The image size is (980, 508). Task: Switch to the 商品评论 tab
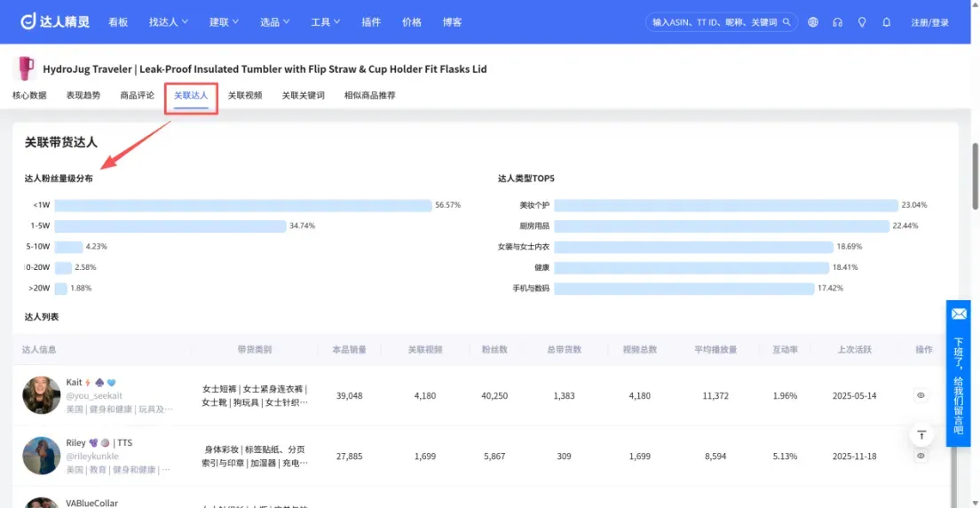[x=137, y=96]
